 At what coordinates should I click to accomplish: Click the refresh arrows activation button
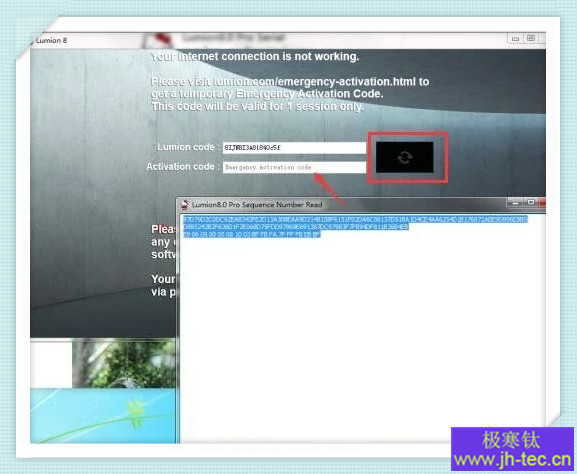pyautogui.click(x=404, y=157)
